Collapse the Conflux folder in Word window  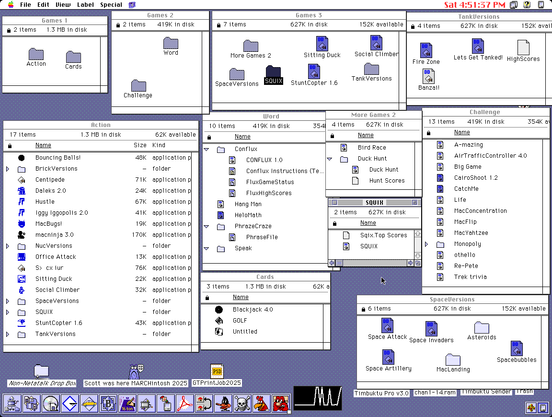click(207, 150)
